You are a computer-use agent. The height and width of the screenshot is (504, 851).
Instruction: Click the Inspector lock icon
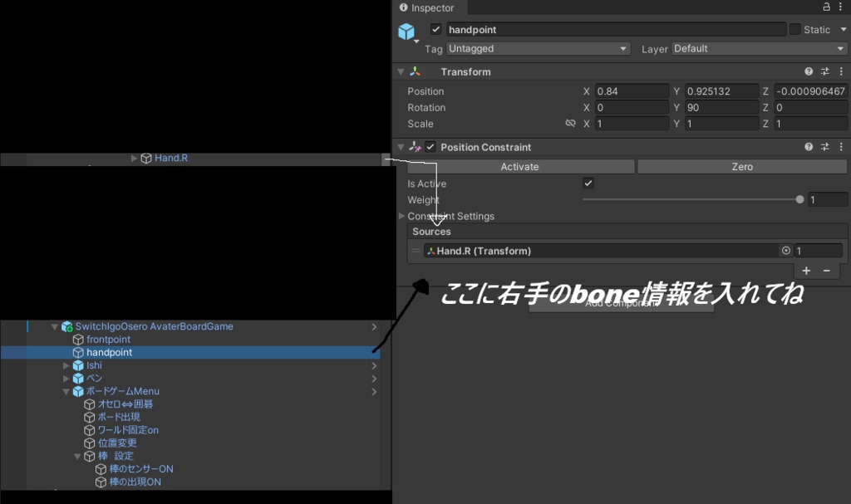[x=827, y=7]
